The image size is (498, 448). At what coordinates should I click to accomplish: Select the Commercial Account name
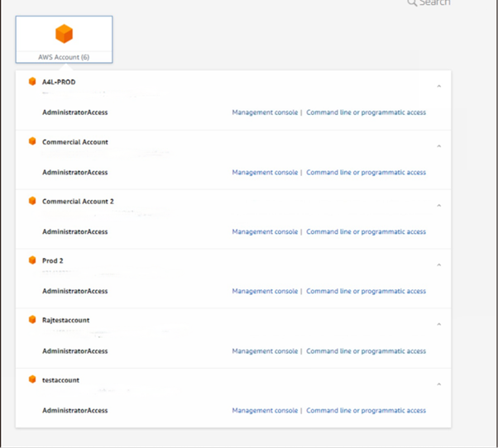pyautogui.click(x=75, y=142)
